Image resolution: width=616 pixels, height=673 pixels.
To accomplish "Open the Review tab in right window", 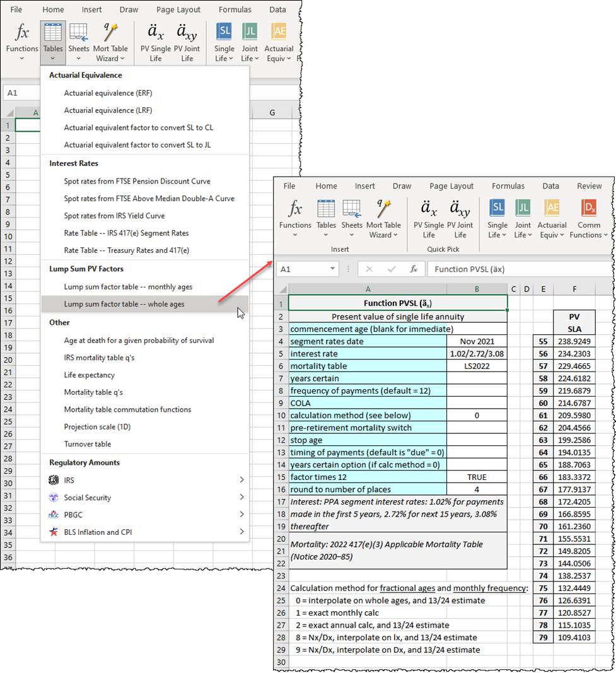I will click(x=589, y=186).
